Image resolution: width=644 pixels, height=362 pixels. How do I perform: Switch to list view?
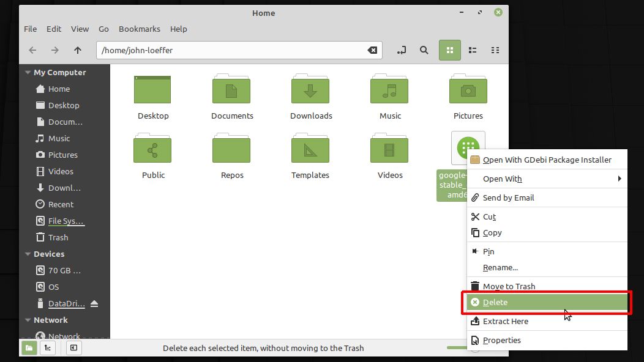click(472, 50)
